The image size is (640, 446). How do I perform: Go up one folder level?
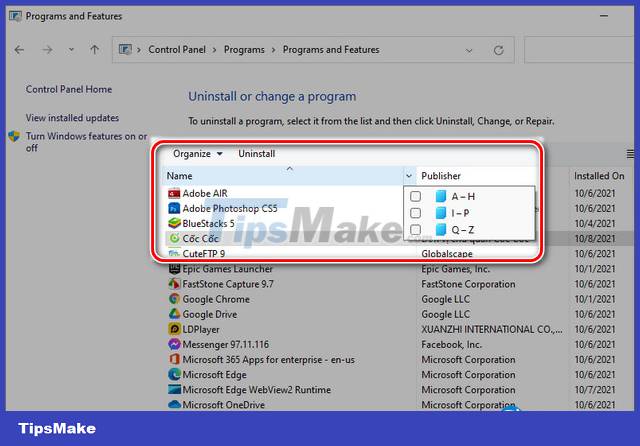(94, 50)
